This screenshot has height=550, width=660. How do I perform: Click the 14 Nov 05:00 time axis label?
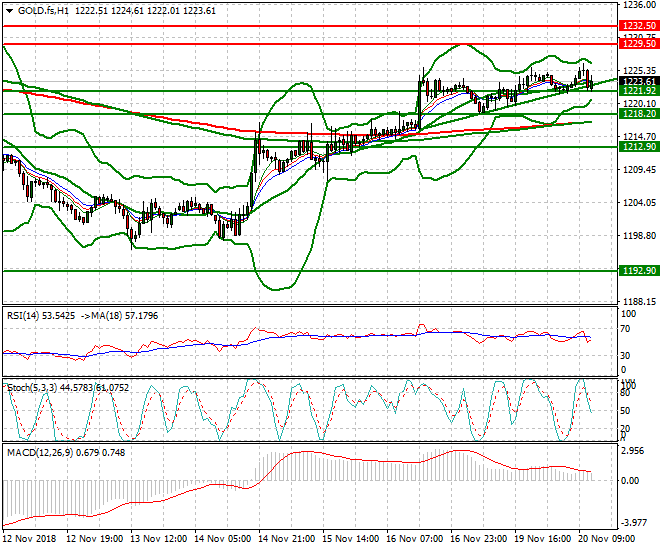pyautogui.click(x=223, y=539)
